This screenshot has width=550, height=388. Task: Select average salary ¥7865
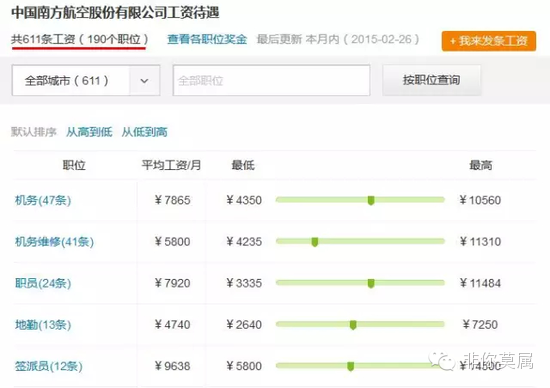[172, 200]
